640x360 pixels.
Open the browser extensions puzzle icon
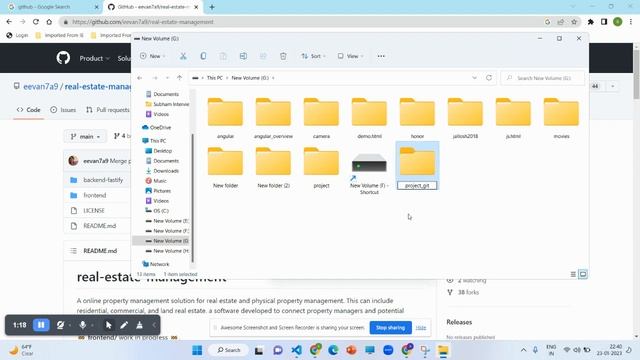591,22
